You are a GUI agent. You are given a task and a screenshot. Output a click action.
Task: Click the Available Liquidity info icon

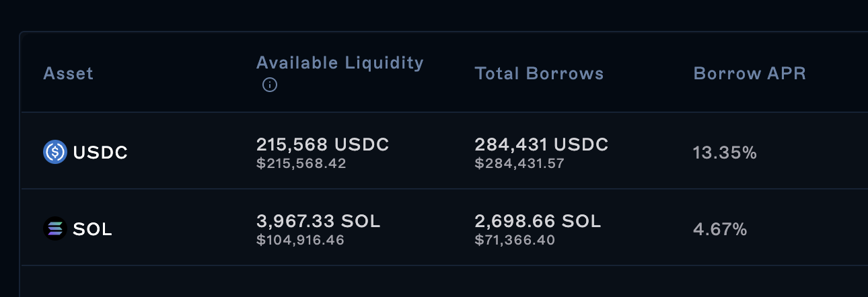tap(270, 85)
